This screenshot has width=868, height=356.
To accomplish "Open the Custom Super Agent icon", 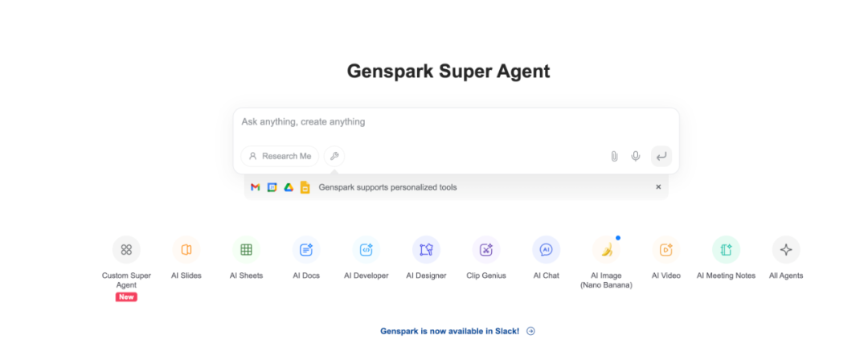I will [126, 250].
